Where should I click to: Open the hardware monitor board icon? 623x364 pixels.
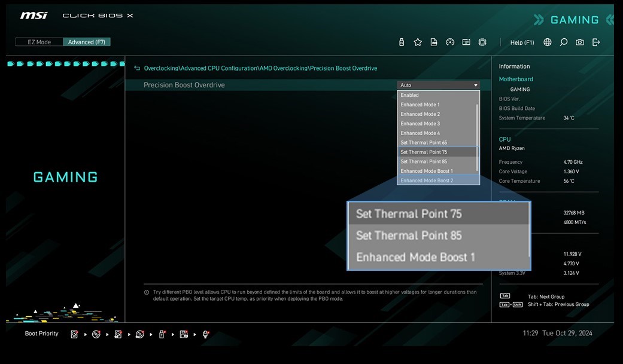point(466,42)
